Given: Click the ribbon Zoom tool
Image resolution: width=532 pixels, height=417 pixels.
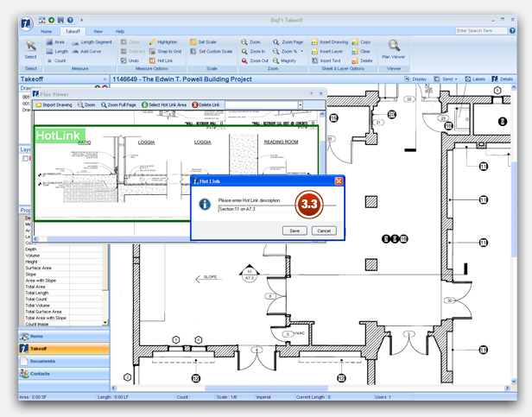Looking at the screenshot, I should tap(250, 42).
